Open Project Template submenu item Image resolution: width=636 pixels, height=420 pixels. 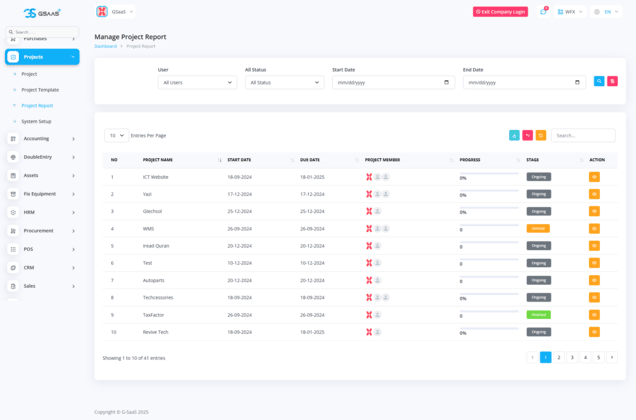tap(40, 90)
